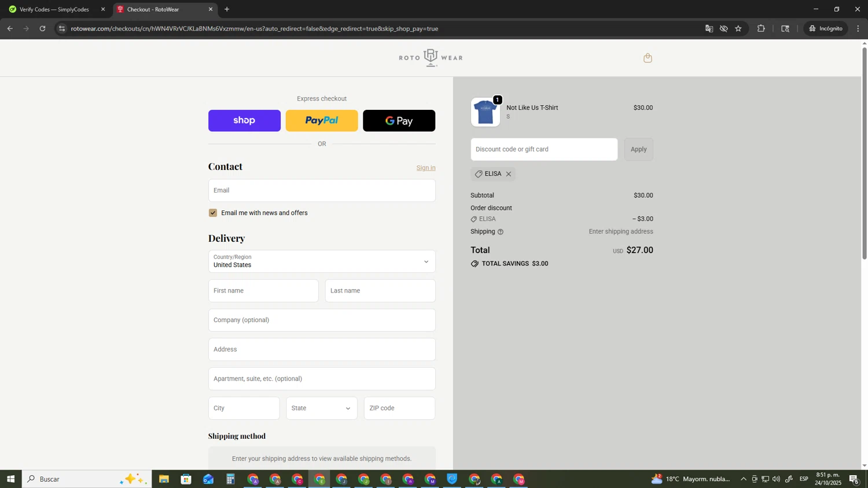
Task: Focus the Address field
Action: pyautogui.click(x=322, y=350)
